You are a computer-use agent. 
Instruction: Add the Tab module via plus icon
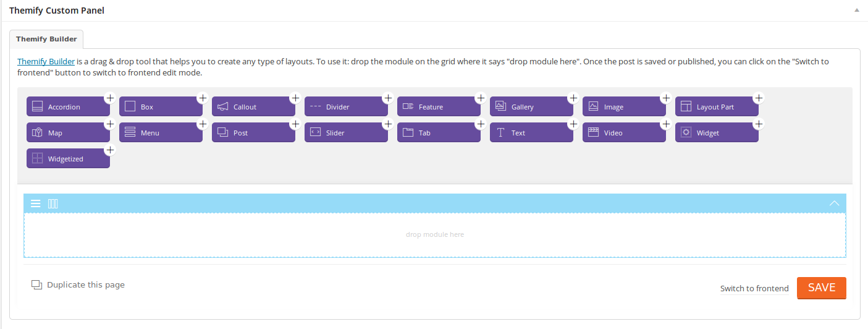click(x=480, y=124)
